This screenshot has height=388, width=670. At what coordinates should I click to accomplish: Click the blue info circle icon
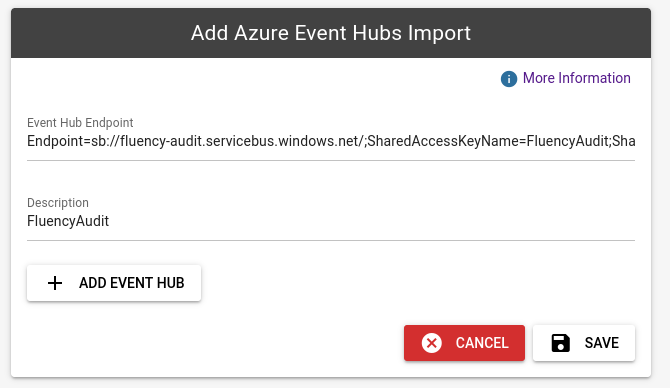click(508, 79)
